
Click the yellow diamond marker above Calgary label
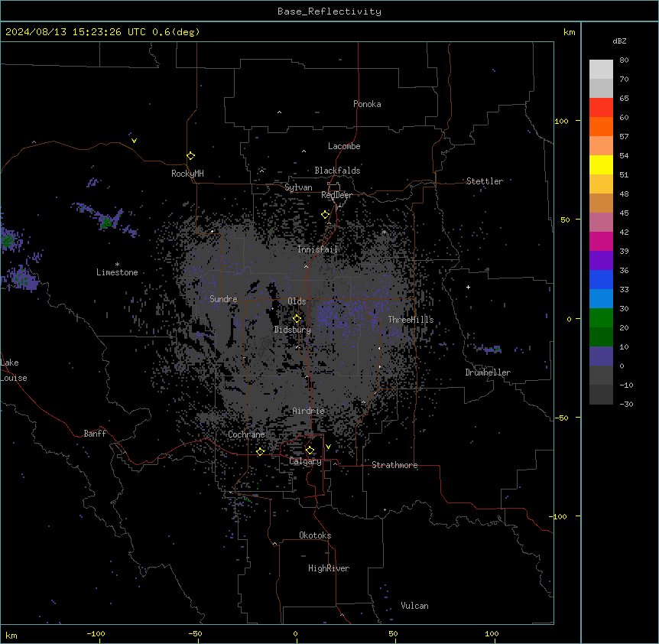tap(310, 450)
